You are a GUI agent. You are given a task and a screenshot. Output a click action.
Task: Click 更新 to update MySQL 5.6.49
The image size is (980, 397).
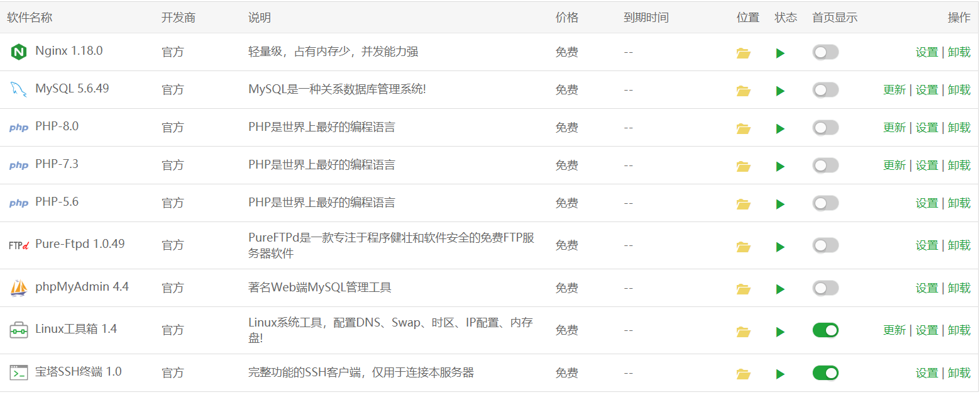pyautogui.click(x=895, y=90)
